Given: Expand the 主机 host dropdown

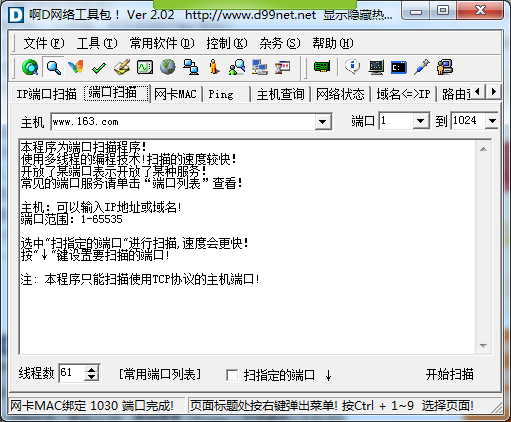Looking at the screenshot, I should (x=323, y=122).
